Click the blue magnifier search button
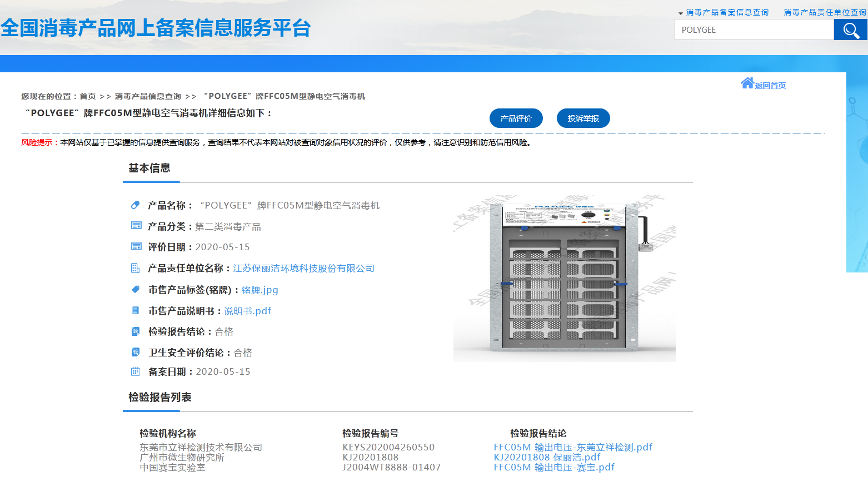The image size is (868, 481). click(x=850, y=30)
